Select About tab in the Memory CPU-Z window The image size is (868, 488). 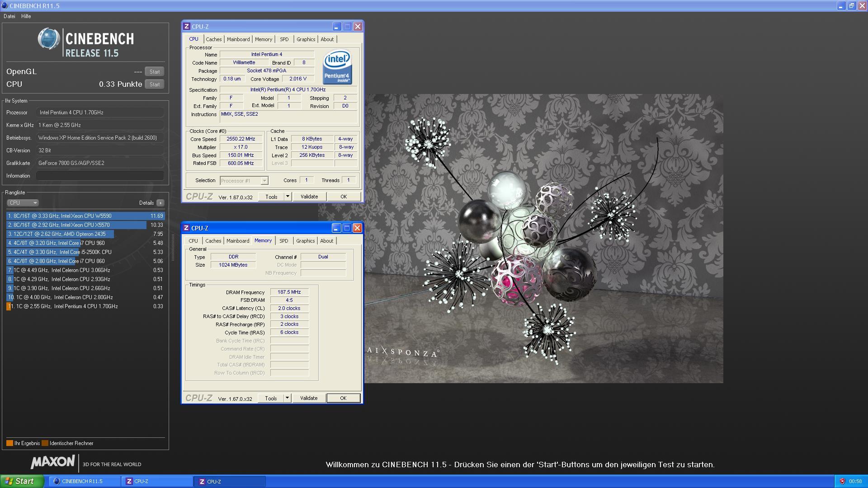click(x=327, y=241)
